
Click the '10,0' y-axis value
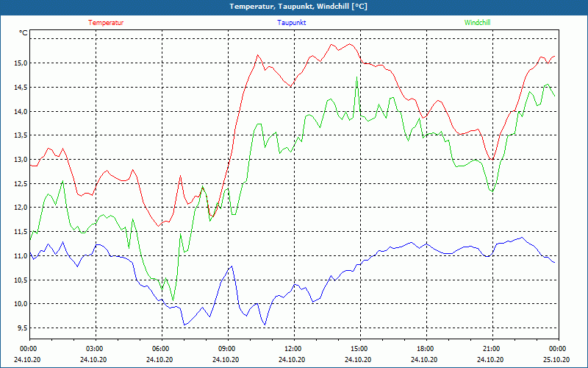[21, 304]
